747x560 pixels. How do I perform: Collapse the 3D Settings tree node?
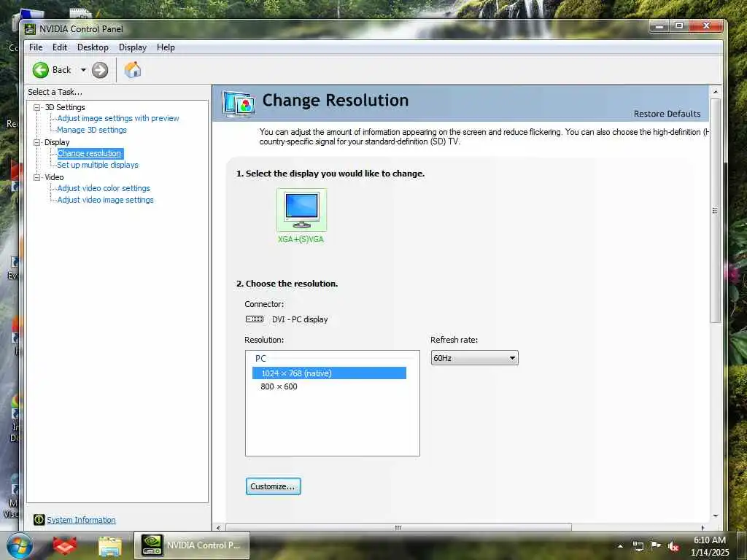(36, 107)
